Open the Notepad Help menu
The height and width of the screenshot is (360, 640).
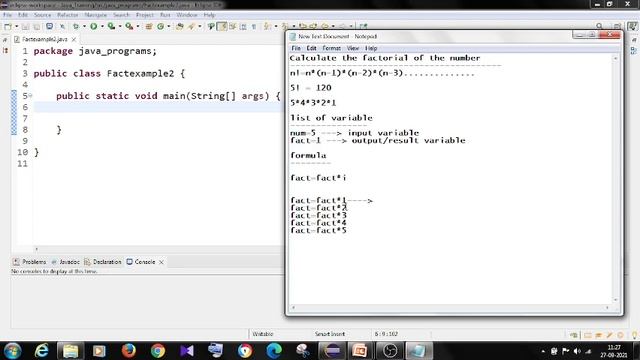(x=371, y=48)
